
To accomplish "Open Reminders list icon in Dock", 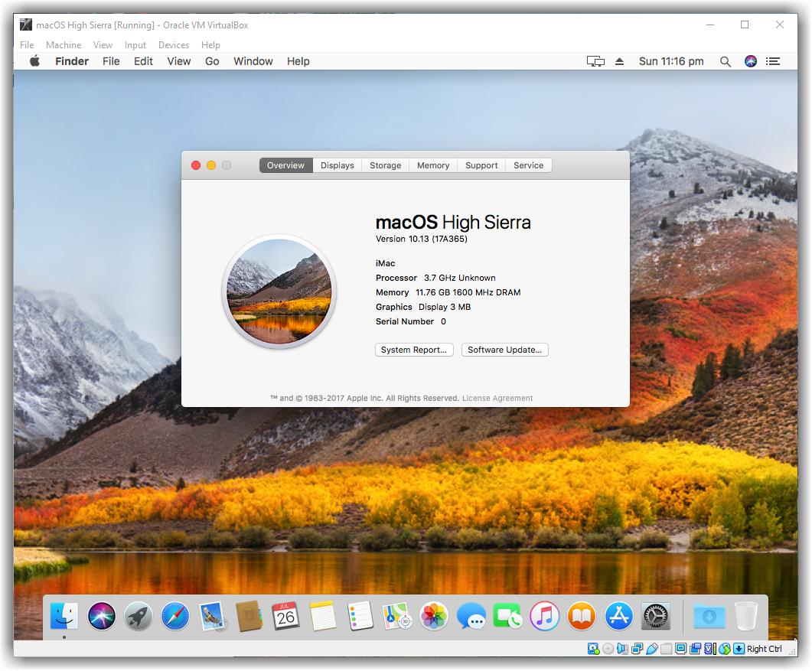I will click(x=360, y=616).
